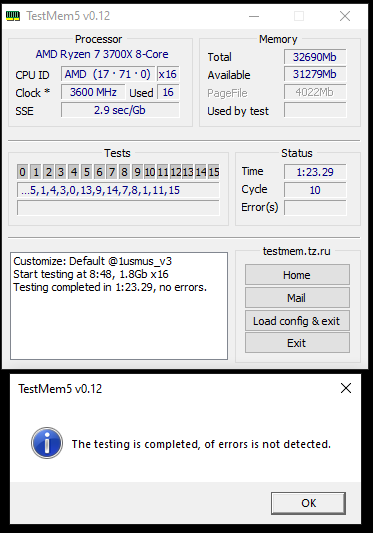This screenshot has height=533, width=373.
Task: Select test box 14
Action: [x=201, y=172]
